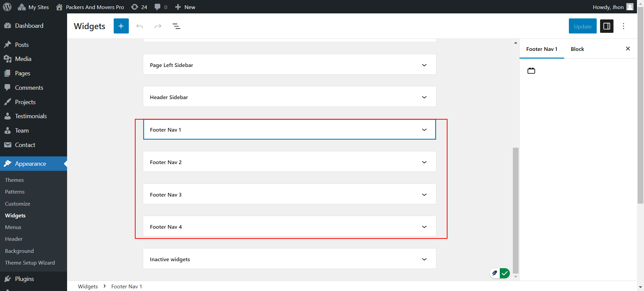Click the blue block inserter plus button

click(x=121, y=26)
